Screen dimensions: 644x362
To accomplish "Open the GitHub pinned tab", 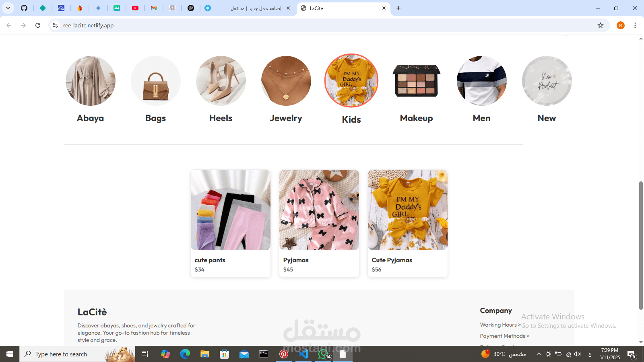I will pyautogui.click(x=24, y=8).
